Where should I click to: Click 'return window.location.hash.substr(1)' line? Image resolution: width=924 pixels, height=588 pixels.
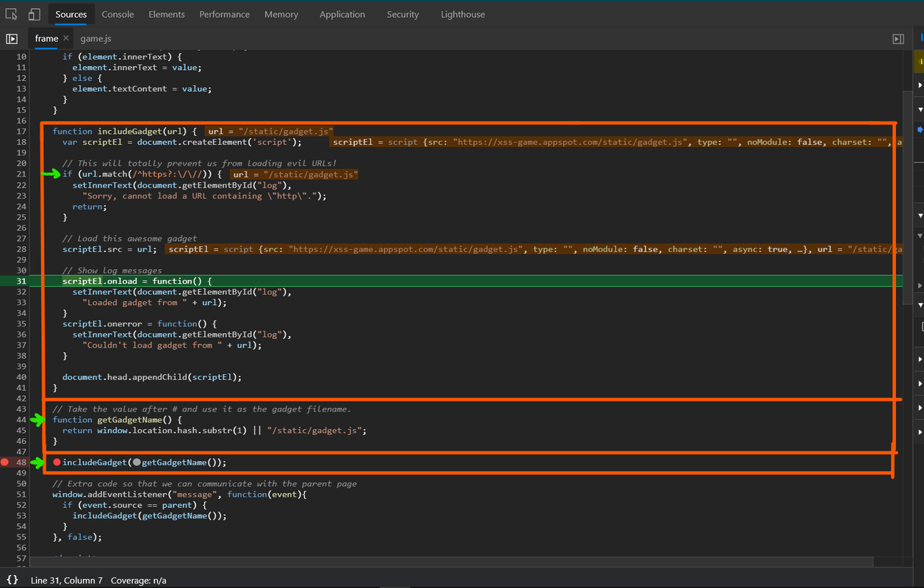(214, 431)
